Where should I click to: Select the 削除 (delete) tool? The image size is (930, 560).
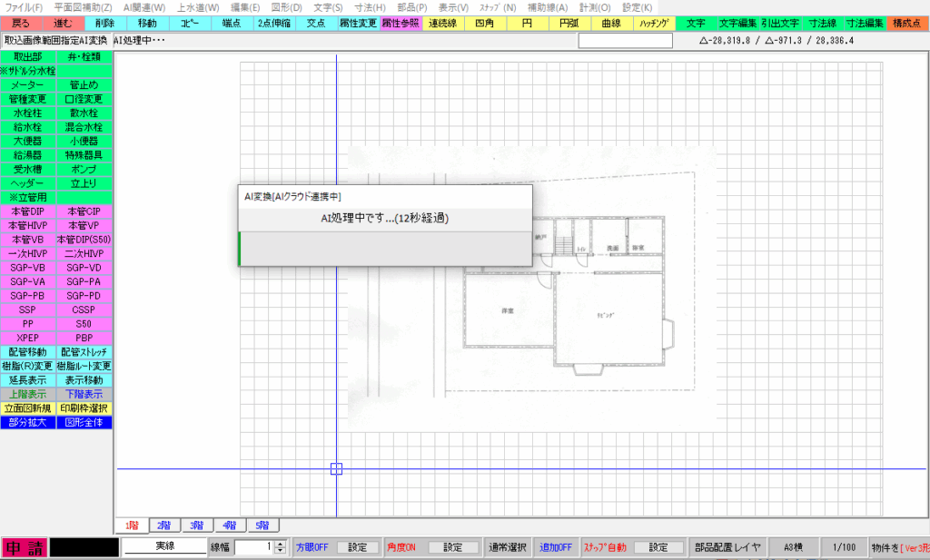[104, 23]
